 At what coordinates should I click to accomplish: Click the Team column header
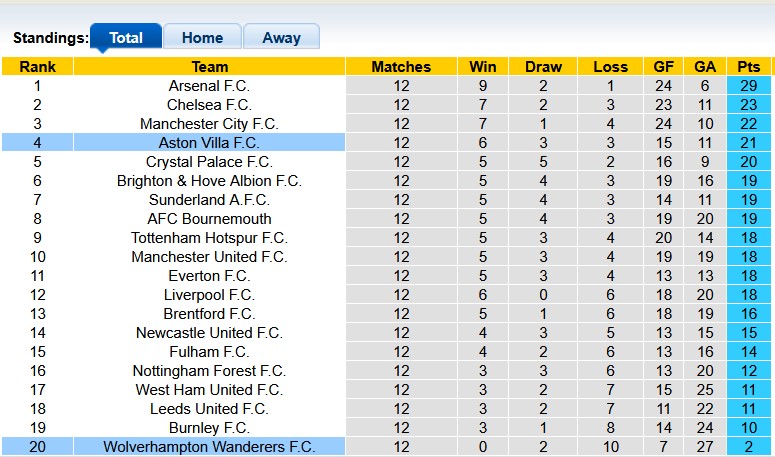coord(210,67)
